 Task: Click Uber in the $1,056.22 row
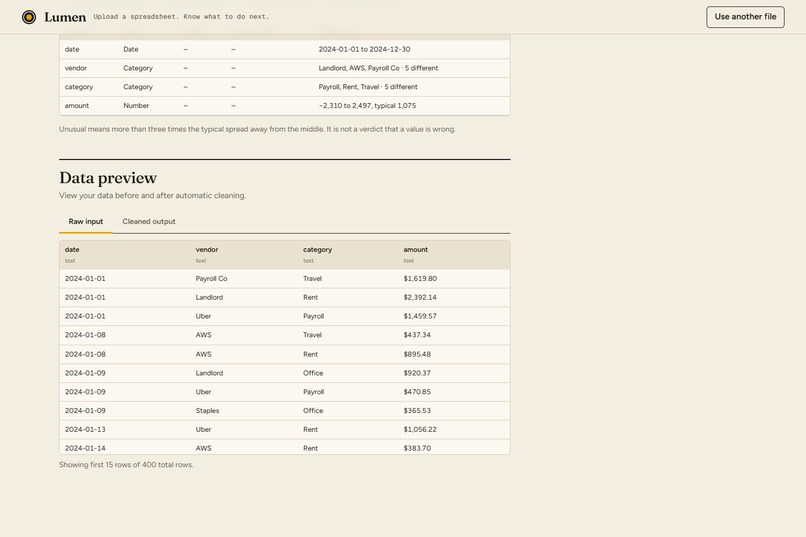point(203,430)
